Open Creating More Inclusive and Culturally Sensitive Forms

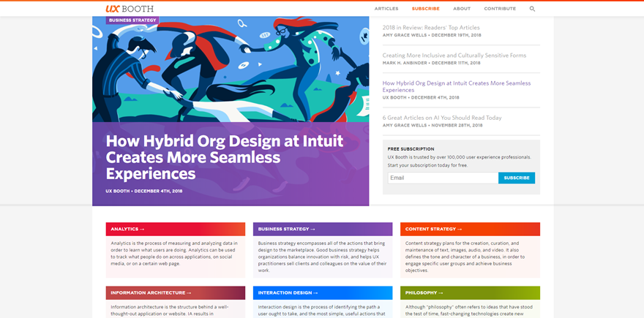454,56
